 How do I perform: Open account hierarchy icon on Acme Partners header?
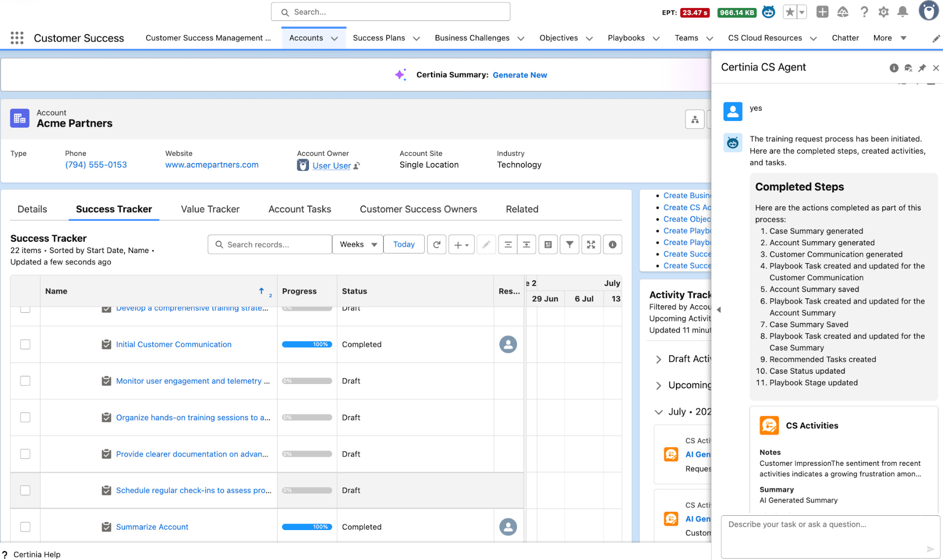tap(695, 119)
